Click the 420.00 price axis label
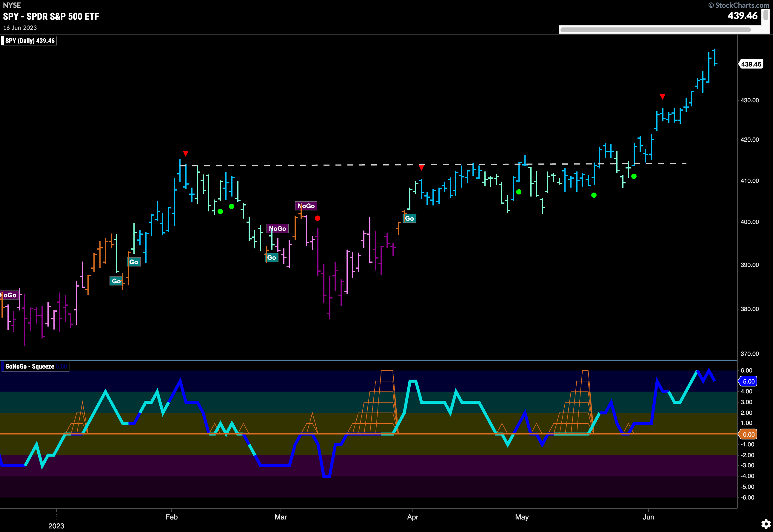 point(749,140)
